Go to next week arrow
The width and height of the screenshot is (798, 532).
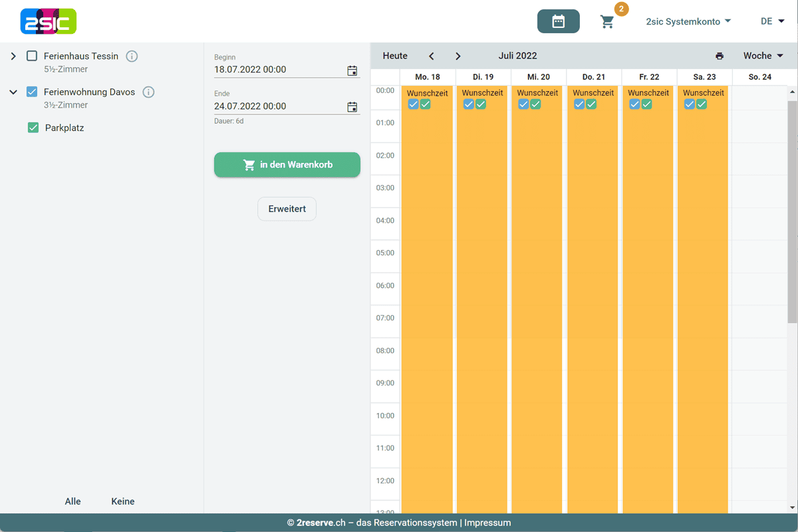point(458,57)
